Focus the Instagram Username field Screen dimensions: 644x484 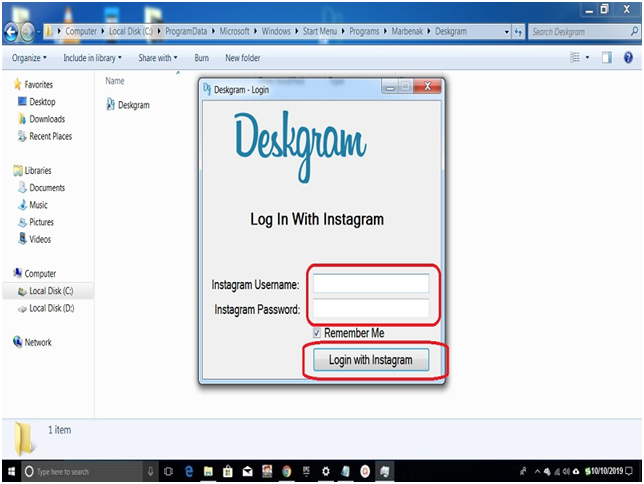pos(371,283)
